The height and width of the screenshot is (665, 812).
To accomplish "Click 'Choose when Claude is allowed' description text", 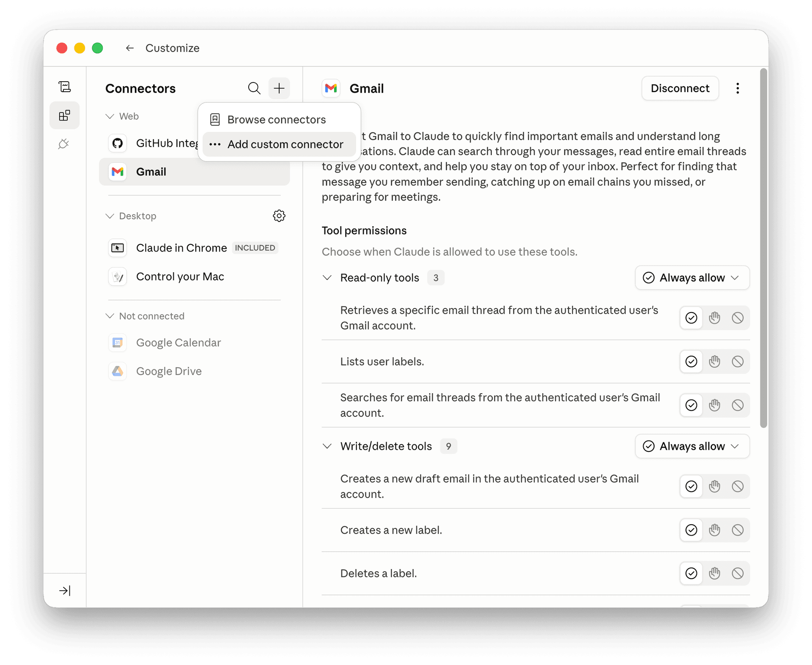I will (449, 252).
